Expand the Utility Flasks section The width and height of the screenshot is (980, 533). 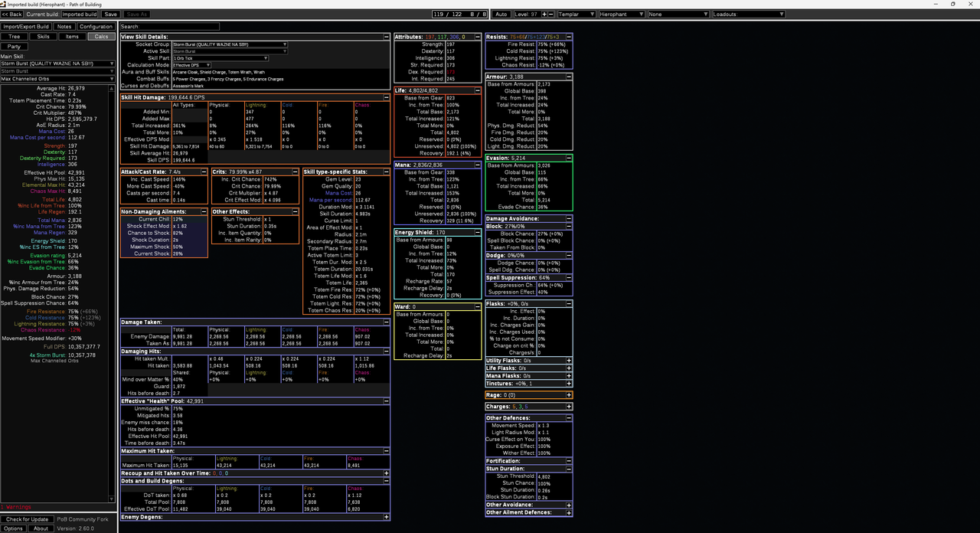coord(569,361)
